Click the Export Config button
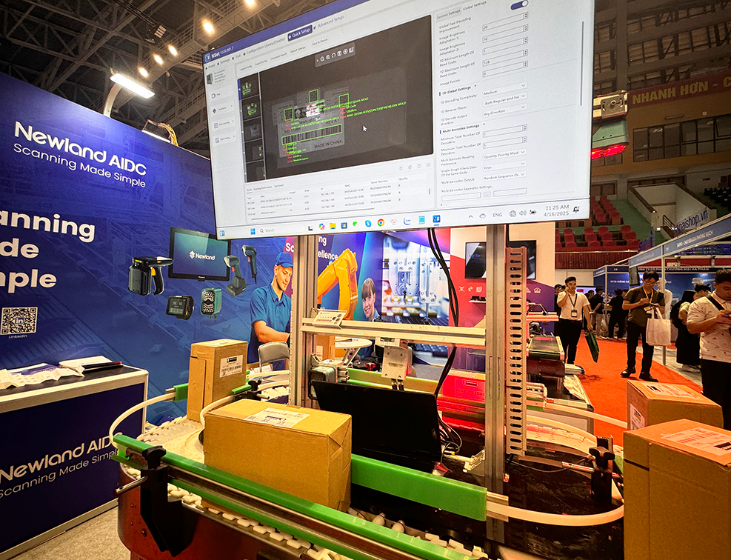The image size is (731, 560). [x=261, y=61]
